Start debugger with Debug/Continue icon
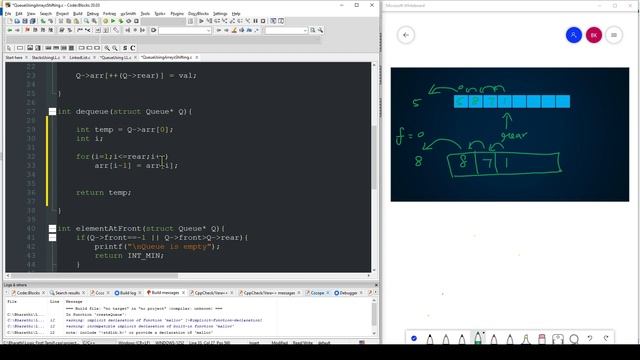640x360 pixels. tap(201, 21)
